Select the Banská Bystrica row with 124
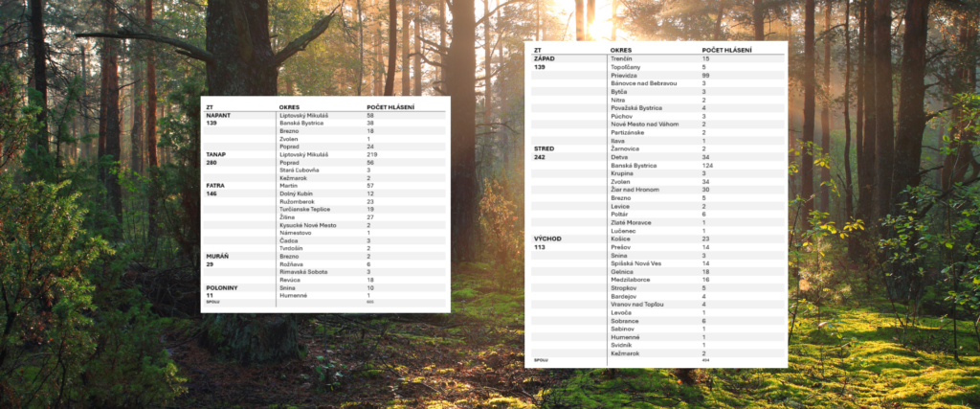 (657, 165)
